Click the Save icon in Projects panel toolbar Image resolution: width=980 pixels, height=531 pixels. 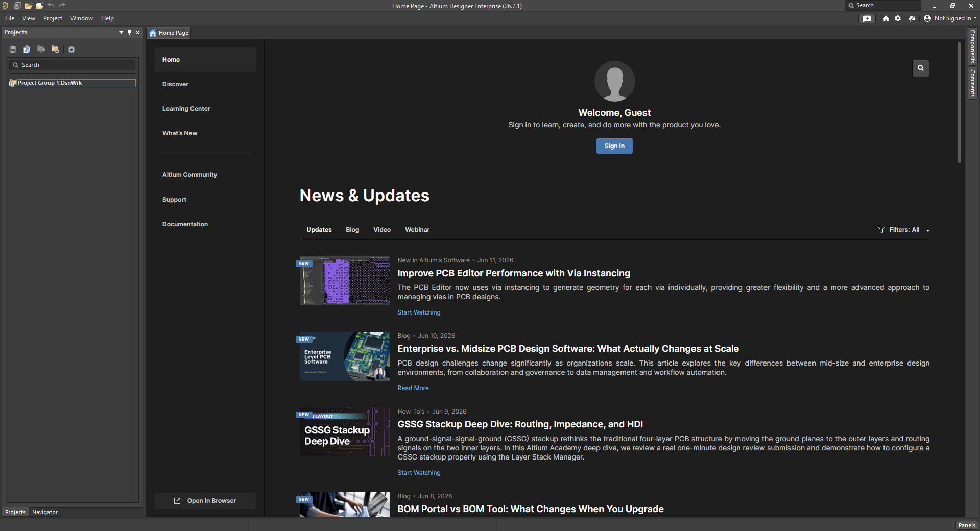click(x=13, y=50)
